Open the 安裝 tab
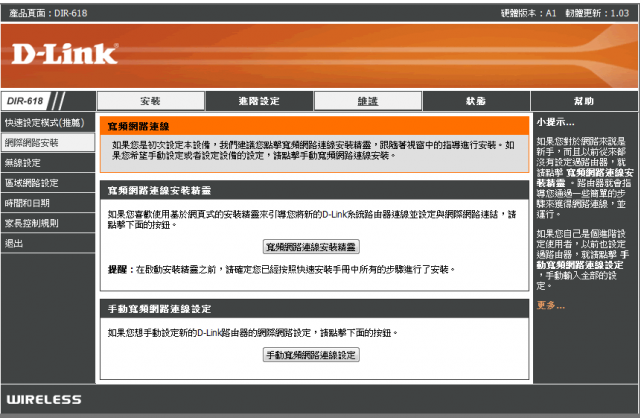Screen dimensions: 640x418 (150, 101)
